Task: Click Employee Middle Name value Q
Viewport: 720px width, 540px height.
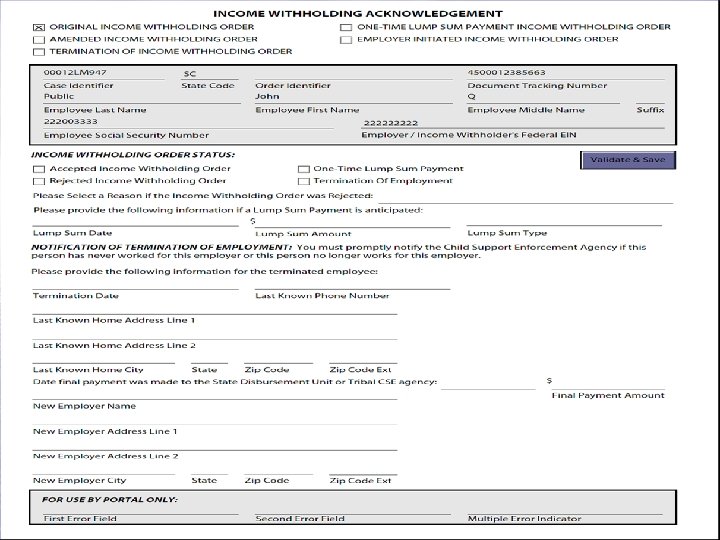Action: (x=472, y=97)
